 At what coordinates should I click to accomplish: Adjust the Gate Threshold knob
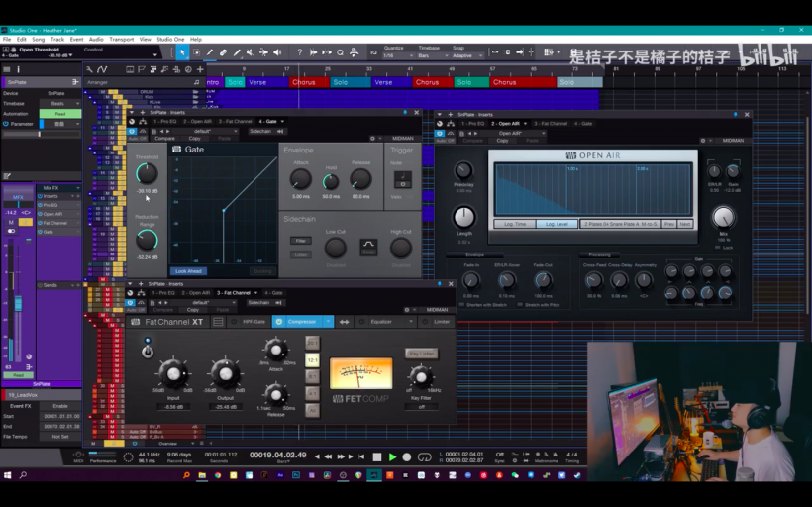tap(147, 174)
